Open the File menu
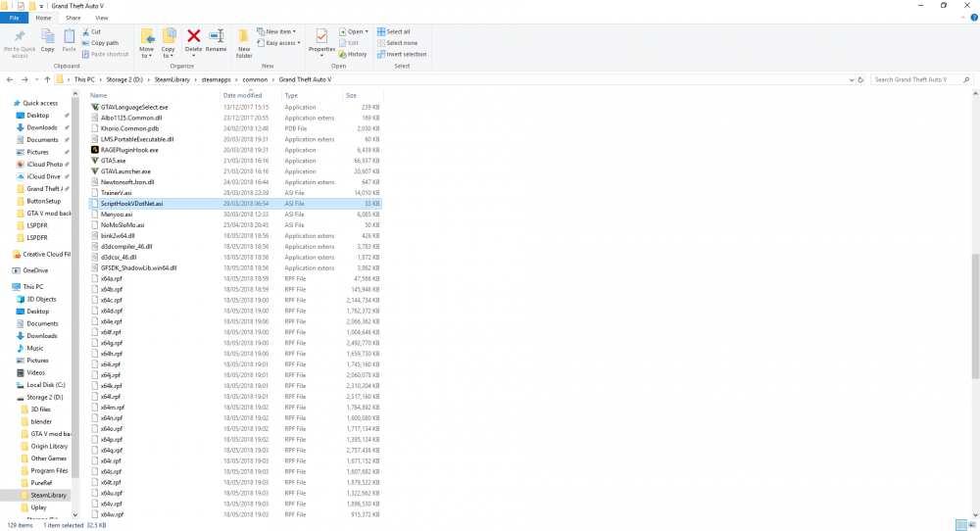980x531 pixels. coord(15,18)
